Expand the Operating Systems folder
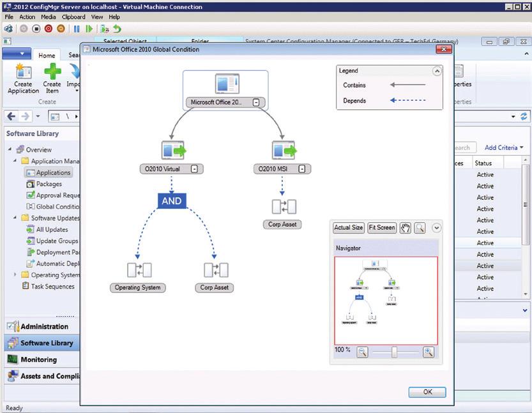Screen dimensions: 532x413 (x=15, y=274)
